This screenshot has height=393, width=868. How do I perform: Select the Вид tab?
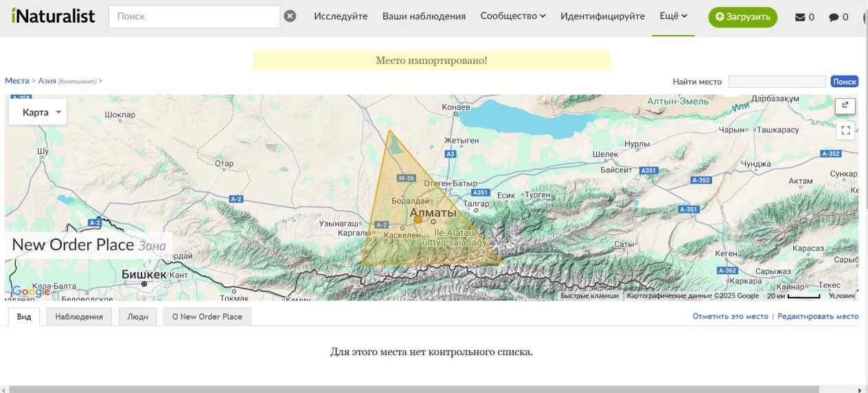click(x=24, y=317)
